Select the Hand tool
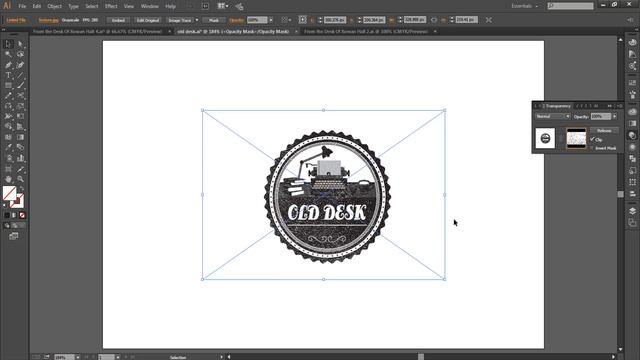Image resolution: width=640 pixels, height=360 pixels. coord(8,179)
